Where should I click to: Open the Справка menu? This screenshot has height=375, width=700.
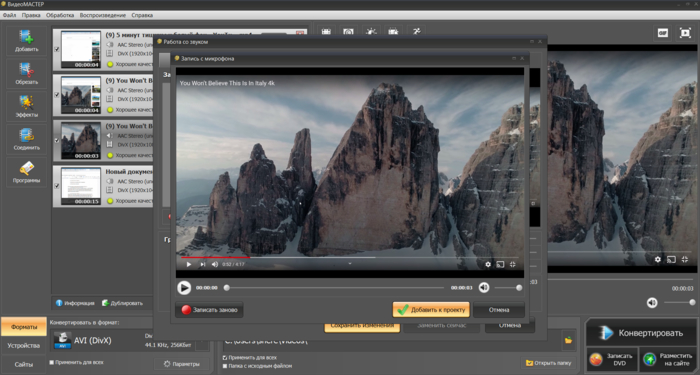pos(142,15)
